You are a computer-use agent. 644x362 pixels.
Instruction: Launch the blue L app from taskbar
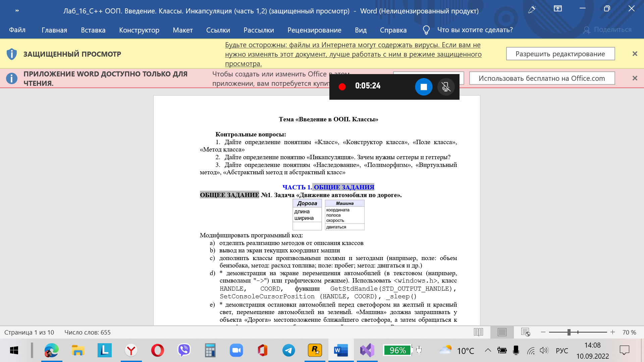point(105,351)
